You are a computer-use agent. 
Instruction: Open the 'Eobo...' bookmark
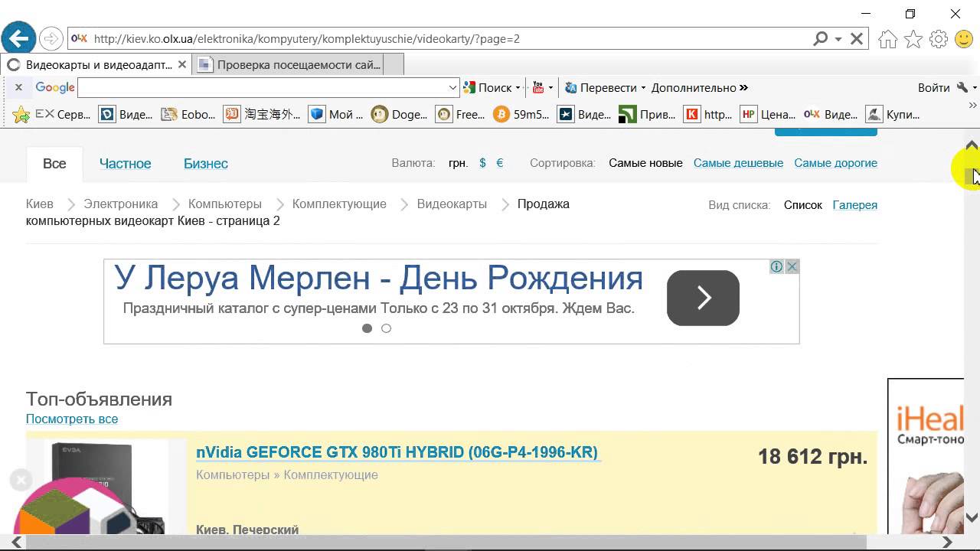[x=188, y=115]
